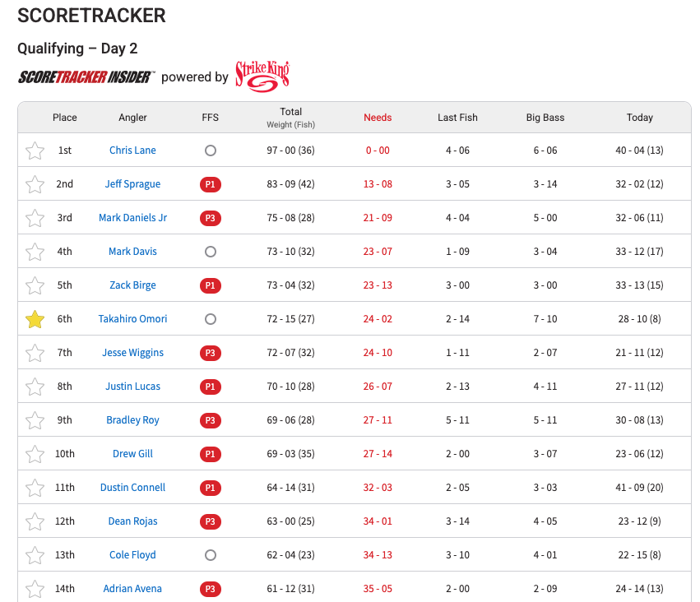Favorite Justin Lucas with the star

tap(35, 387)
